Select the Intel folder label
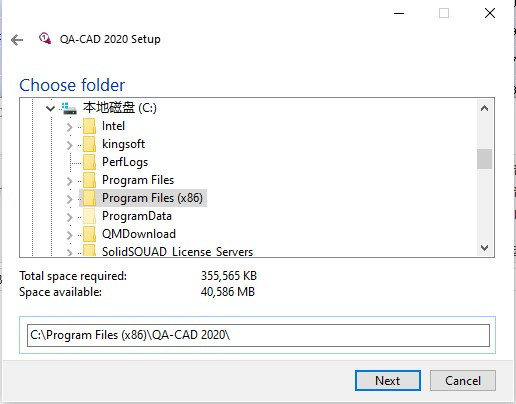 point(113,126)
